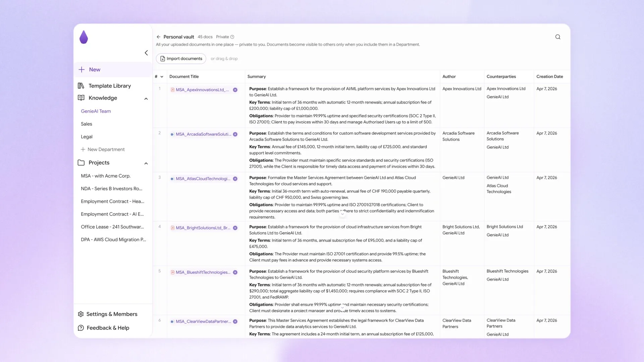
Task: Collapse the Projects section chevron
Action: (x=146, y=163)
